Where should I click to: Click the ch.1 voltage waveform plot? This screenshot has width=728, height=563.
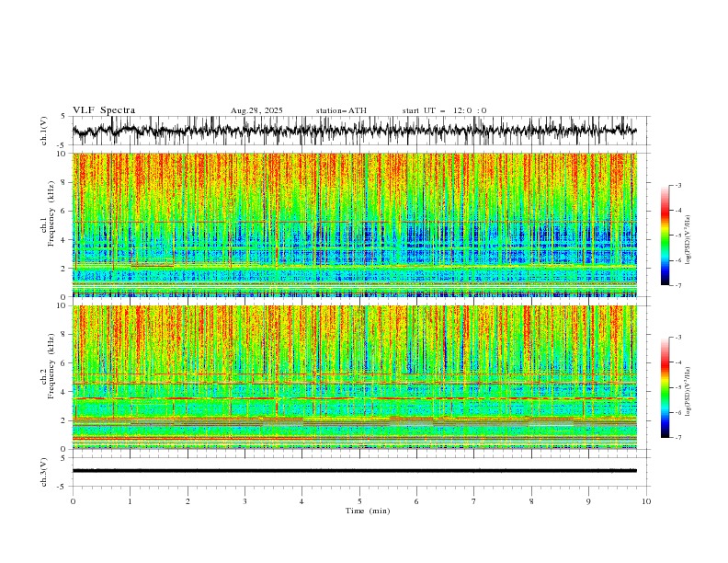[355, 131]
